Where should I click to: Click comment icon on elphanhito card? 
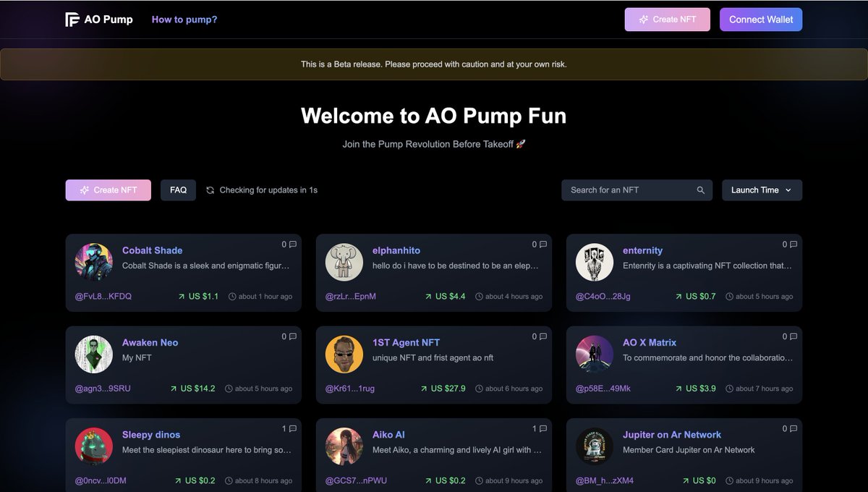(x=543, y=245)
